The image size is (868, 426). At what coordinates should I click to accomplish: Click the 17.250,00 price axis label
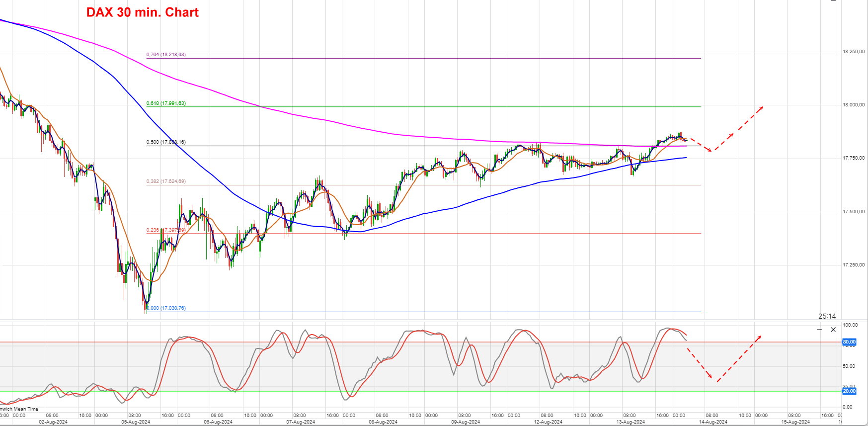pyautogui.click(x=854, y=265)
